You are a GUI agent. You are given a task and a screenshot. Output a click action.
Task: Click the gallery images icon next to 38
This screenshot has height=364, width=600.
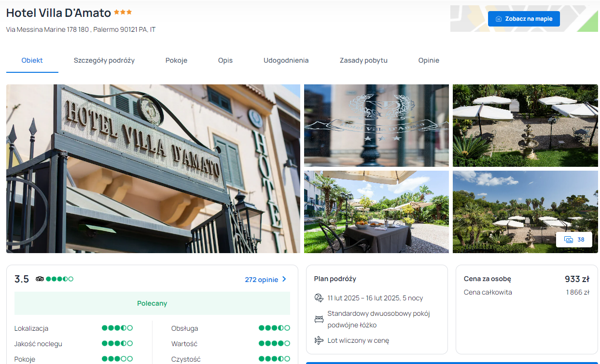pos(569,240)
